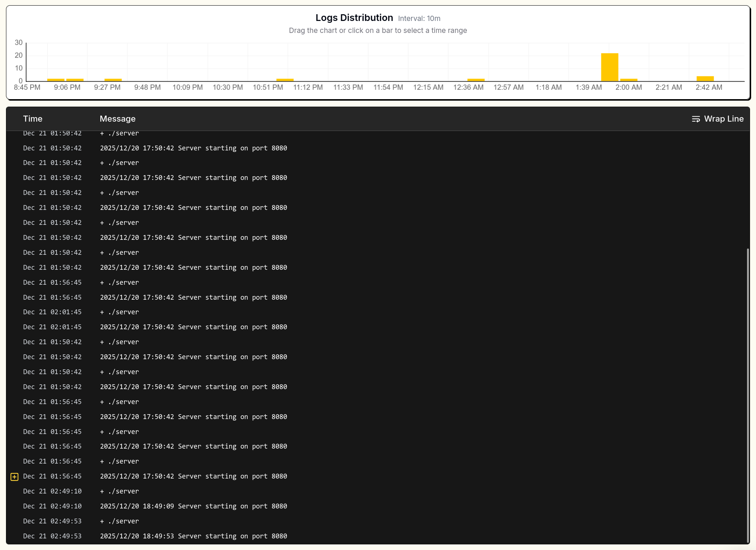The width and height of the screenshot is (756, 550).
Task: Select the 02:49:10 './server' log row
Action: pos(120,491)
